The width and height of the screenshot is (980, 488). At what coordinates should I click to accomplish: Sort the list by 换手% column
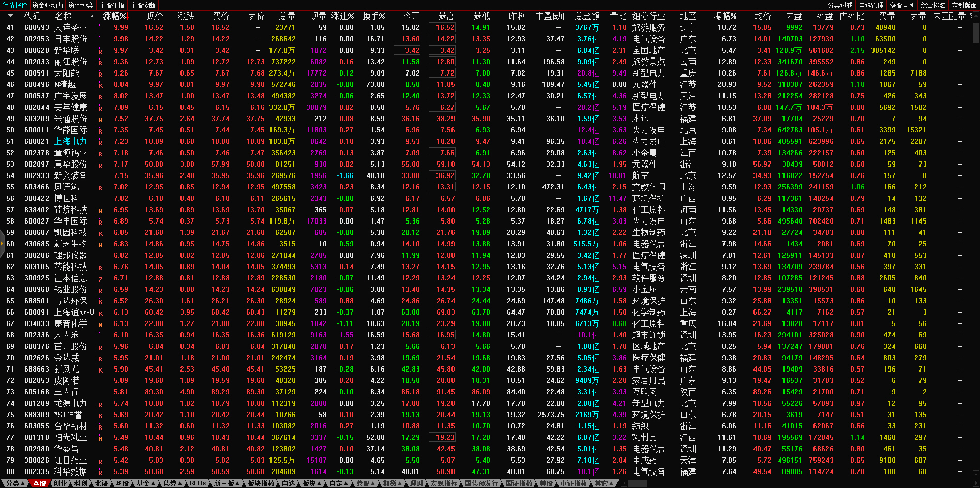click(x=373, y=16)
